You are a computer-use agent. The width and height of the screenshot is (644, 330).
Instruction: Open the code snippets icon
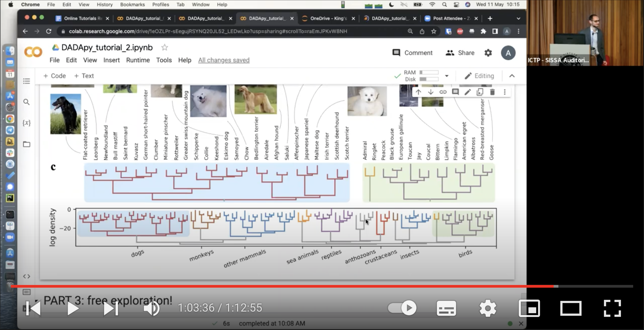(x=26, y=276)
